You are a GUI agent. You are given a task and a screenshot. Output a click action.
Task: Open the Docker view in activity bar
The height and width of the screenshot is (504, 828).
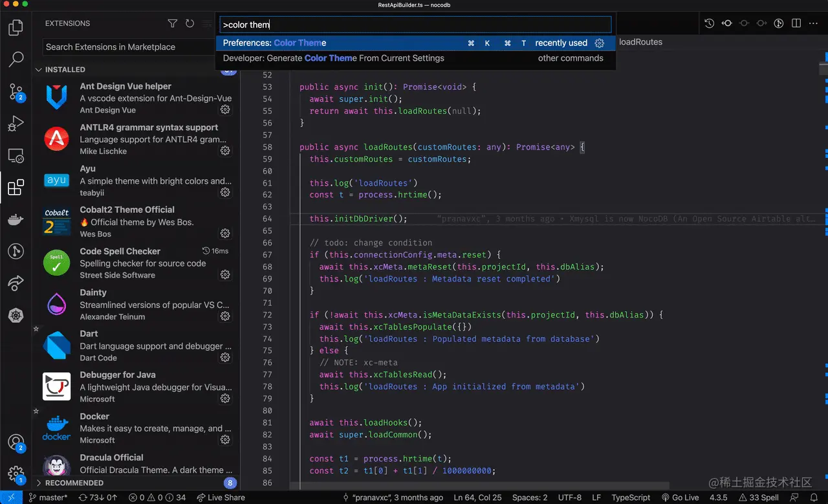pyautogui.click(x=16, y=219)
